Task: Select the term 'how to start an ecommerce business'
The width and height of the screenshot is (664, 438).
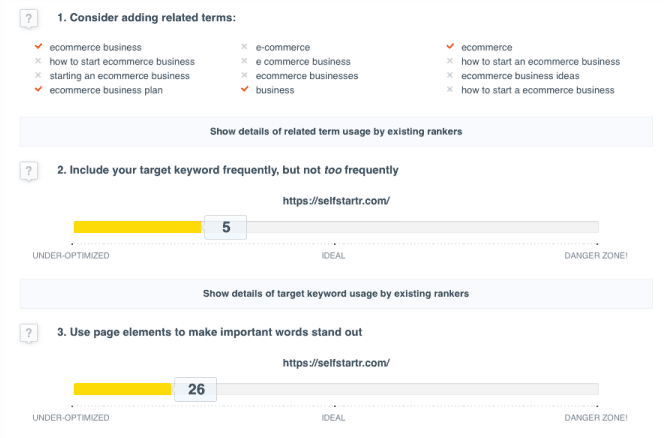Action: pos(540,61)
